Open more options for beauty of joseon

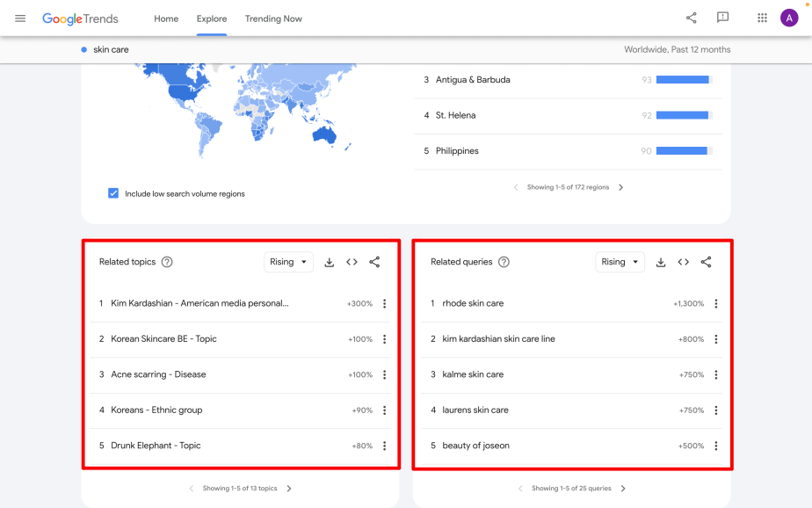(x=715, y=446)
